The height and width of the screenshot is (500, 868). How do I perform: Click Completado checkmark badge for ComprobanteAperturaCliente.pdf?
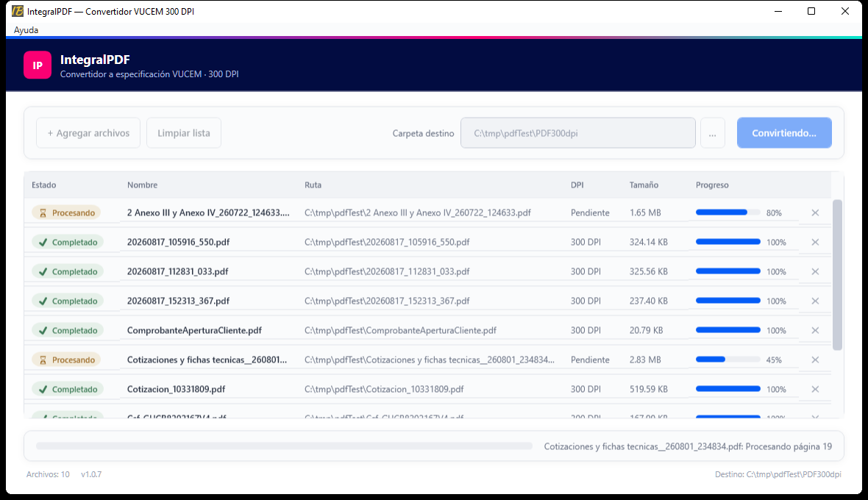(68, 330)
